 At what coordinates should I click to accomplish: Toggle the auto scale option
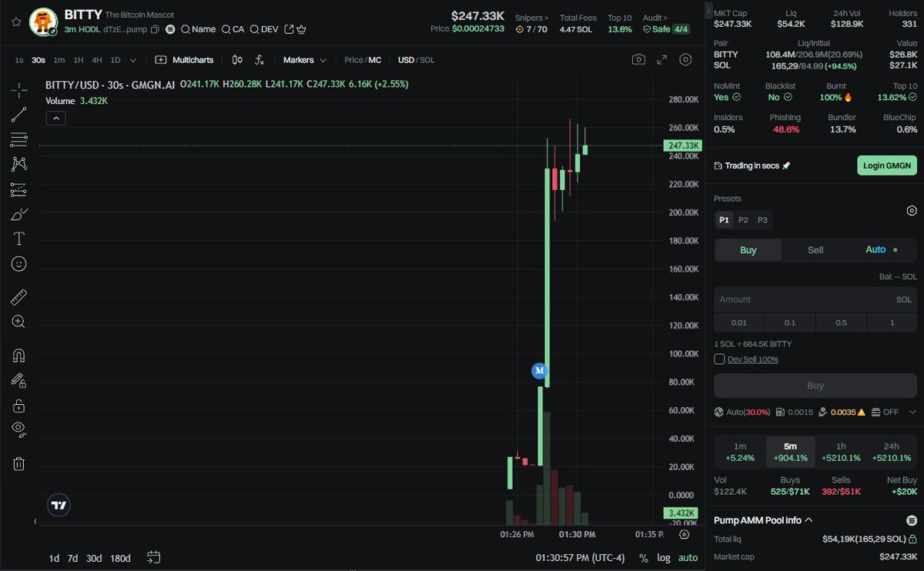click(x=688, y=558)
